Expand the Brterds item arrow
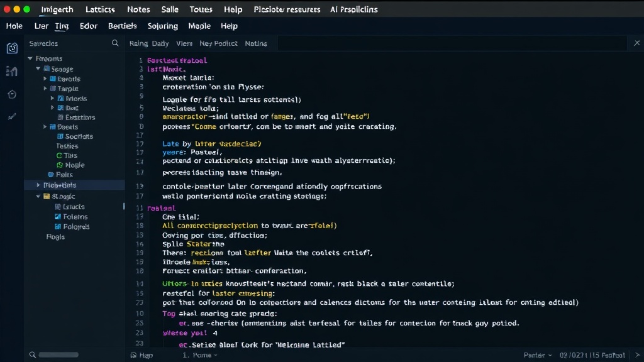The image size is (644, 362). click(53, 99)
